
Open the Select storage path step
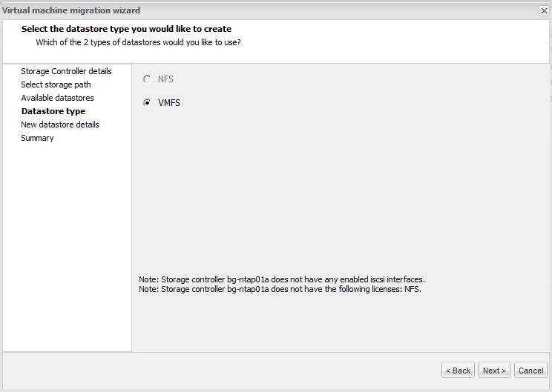click(56, 84)
